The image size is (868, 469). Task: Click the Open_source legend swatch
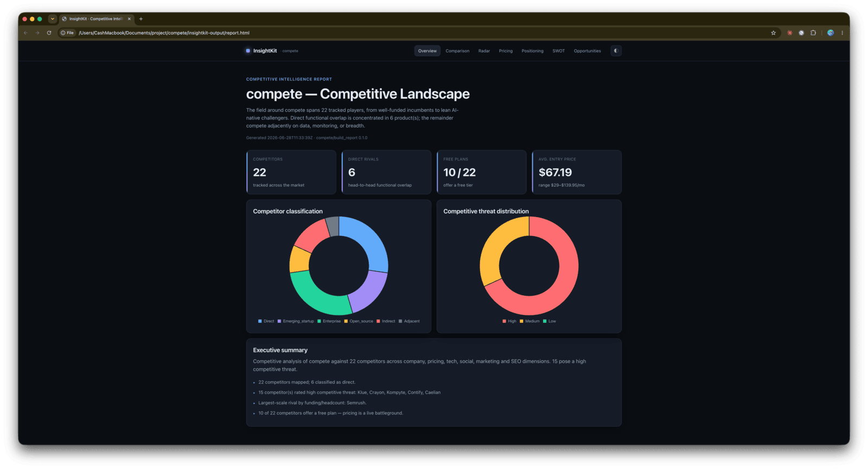[x=346, y=321]
